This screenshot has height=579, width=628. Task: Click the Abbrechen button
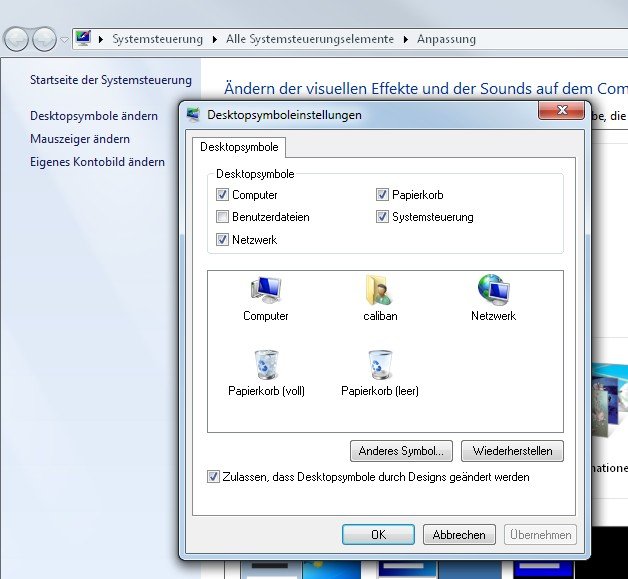coord(459,535)
